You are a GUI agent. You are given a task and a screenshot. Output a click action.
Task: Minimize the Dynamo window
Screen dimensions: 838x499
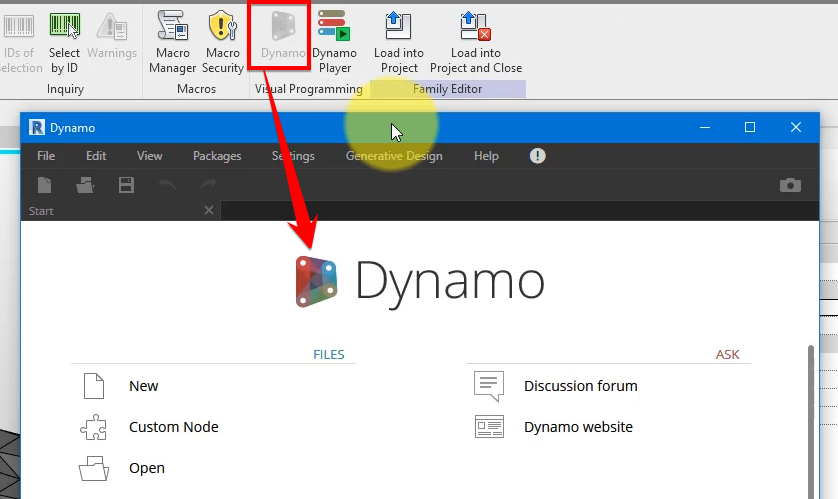click(x=705, y=128)
